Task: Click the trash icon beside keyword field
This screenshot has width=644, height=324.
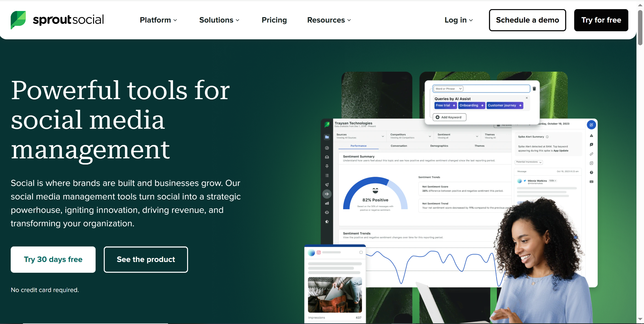Action: [x=534, y=89]
